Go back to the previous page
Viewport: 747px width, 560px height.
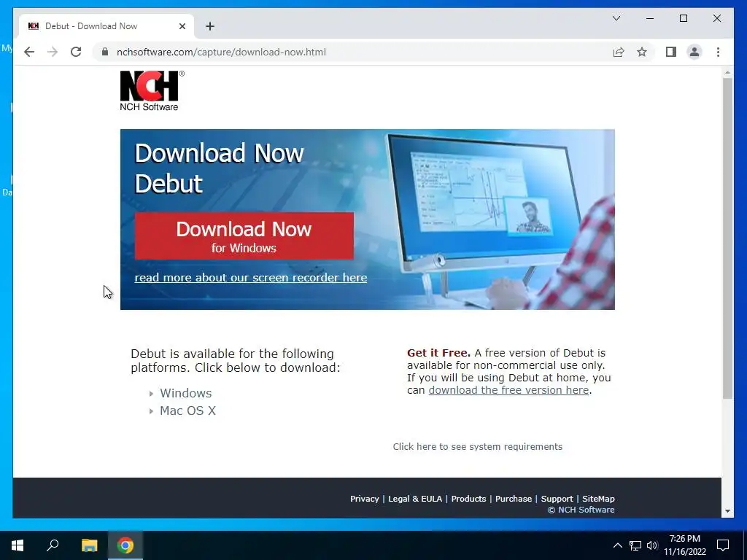pos(29,52)
